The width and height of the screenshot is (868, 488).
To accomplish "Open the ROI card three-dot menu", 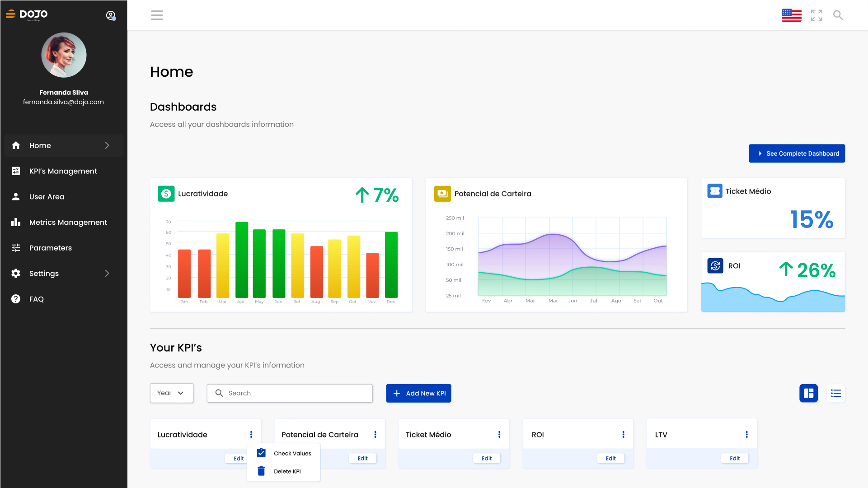I will [623, 434].
